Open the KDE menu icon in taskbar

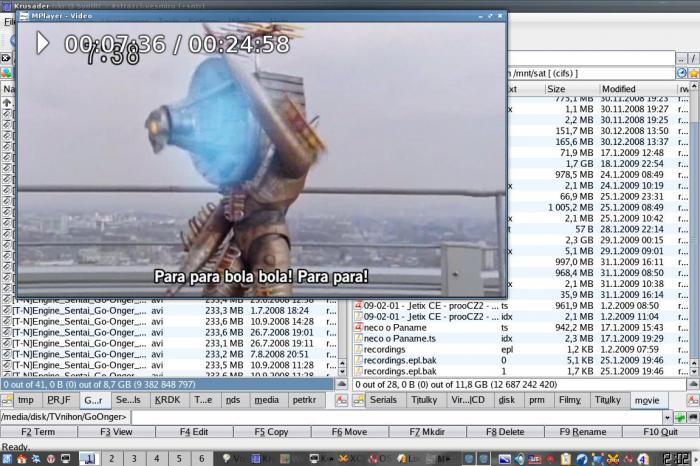pos(7,458)
